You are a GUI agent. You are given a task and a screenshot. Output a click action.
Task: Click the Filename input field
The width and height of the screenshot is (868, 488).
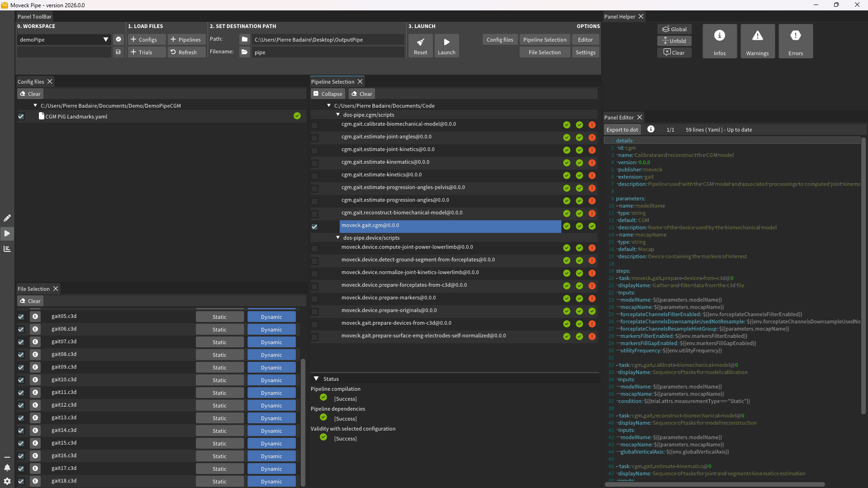[327, 52]
